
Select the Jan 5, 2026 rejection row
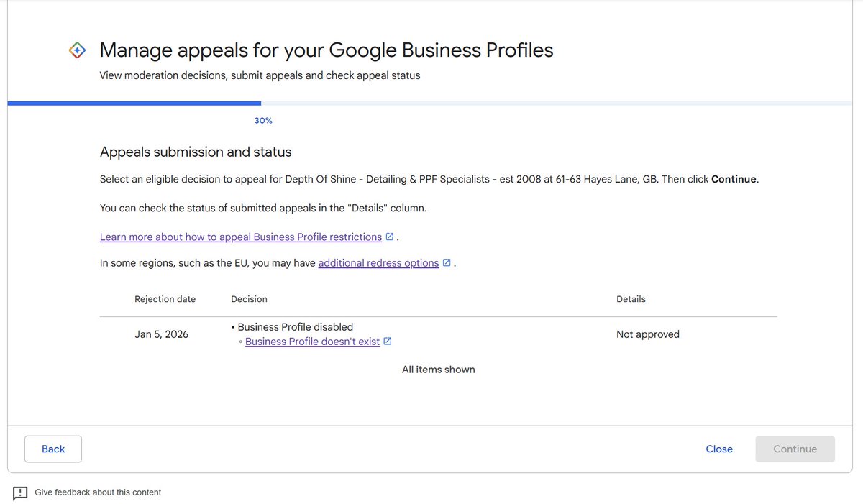(438, 334)
